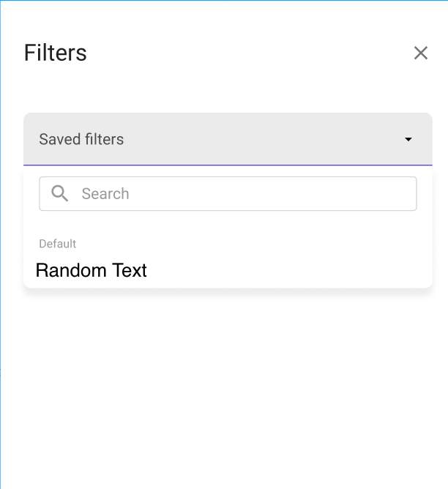The width and height of the screenshot is (448, 489).
Task: Focus the Search input field
Action: click(242, 193)
